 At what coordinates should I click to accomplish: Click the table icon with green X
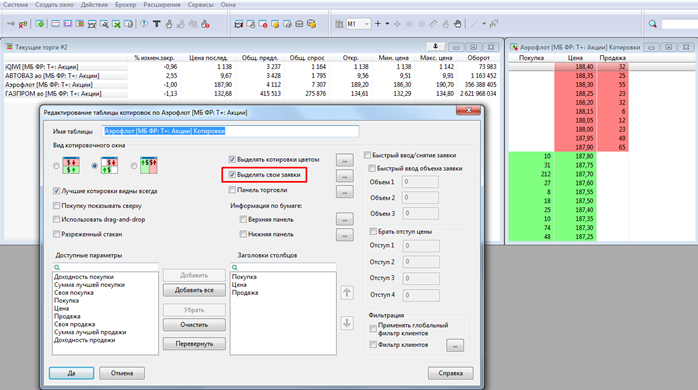coord(116,24)
